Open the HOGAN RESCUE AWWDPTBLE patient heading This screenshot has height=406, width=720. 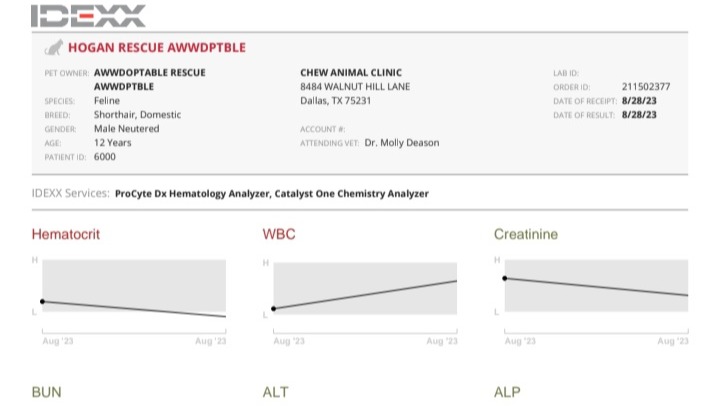(156, 47)
